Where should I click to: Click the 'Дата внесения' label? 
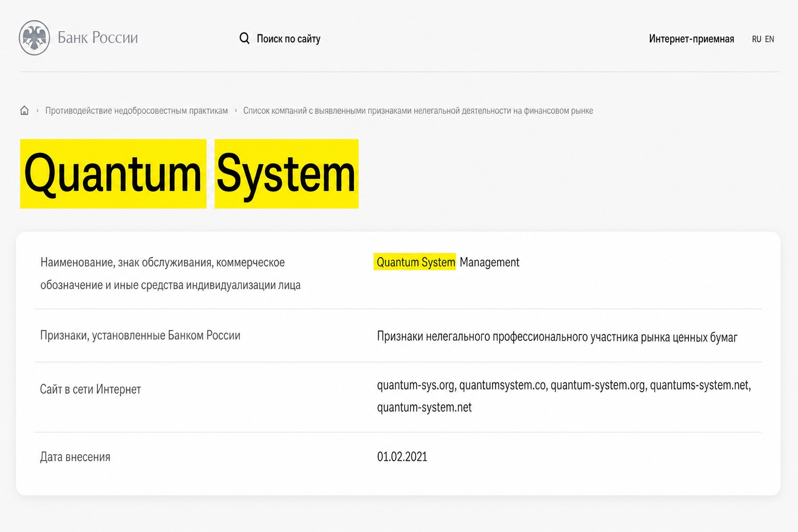click(x=75, y=457)
